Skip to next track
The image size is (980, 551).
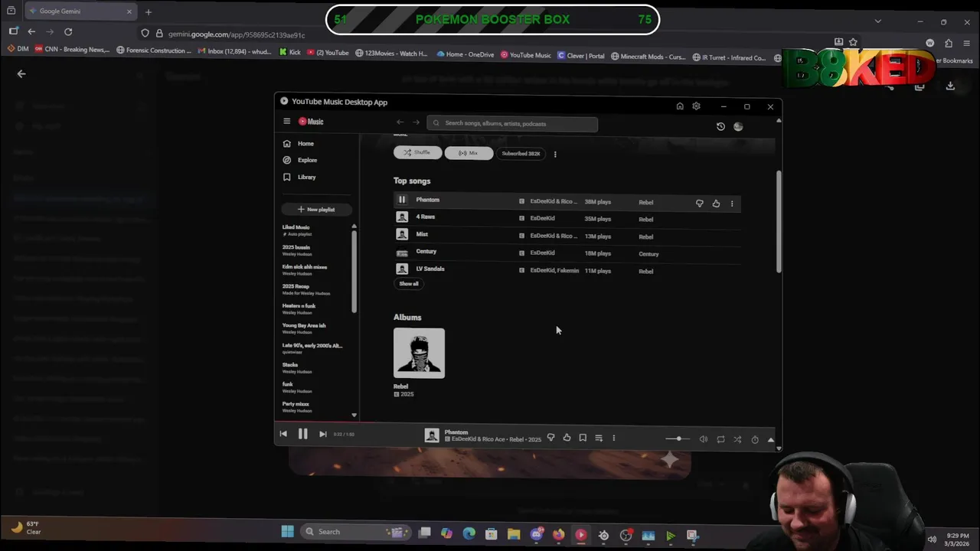(322, 434)
